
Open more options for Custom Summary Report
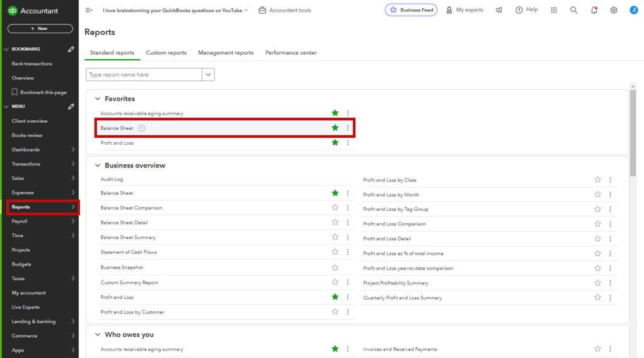tap(347, 282)
